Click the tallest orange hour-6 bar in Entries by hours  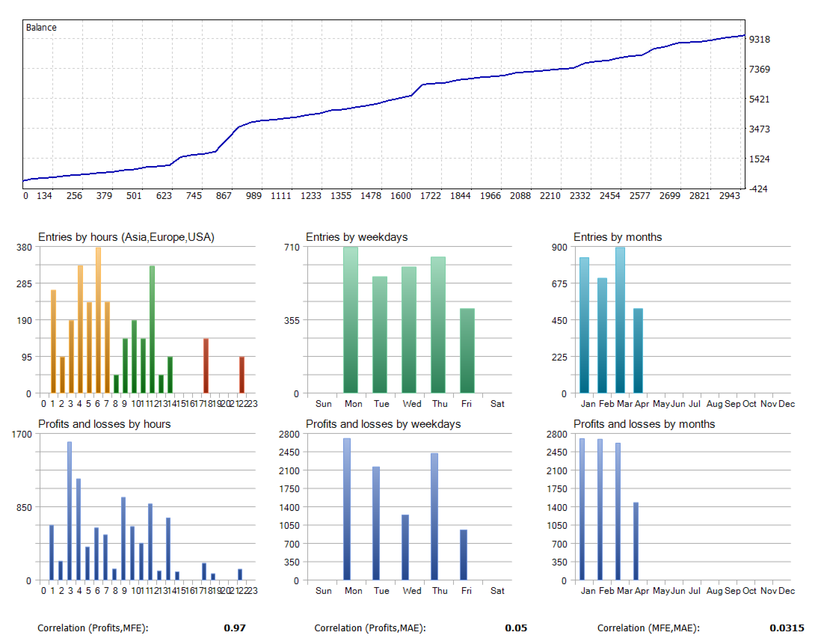(98, 320)
